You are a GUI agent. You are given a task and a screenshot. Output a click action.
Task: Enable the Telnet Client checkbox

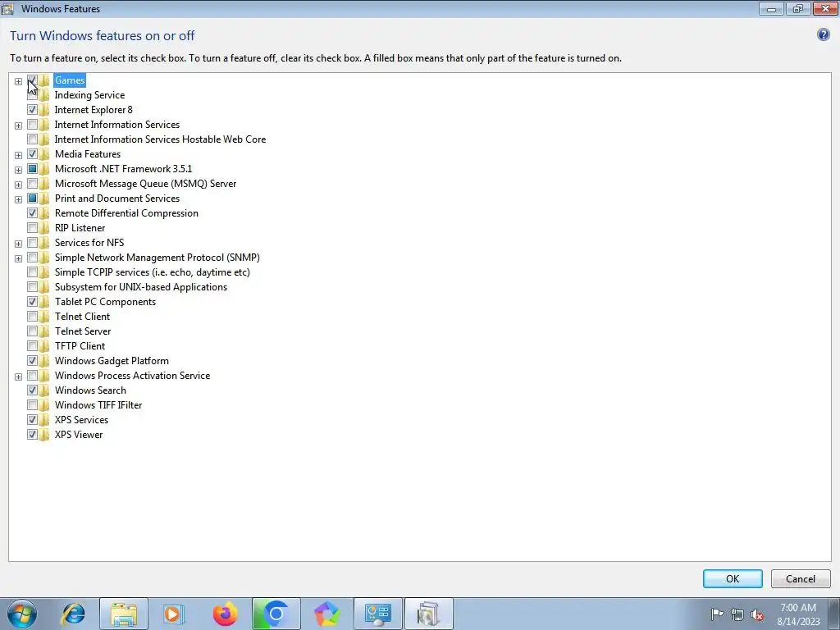(x=32, y=317)
